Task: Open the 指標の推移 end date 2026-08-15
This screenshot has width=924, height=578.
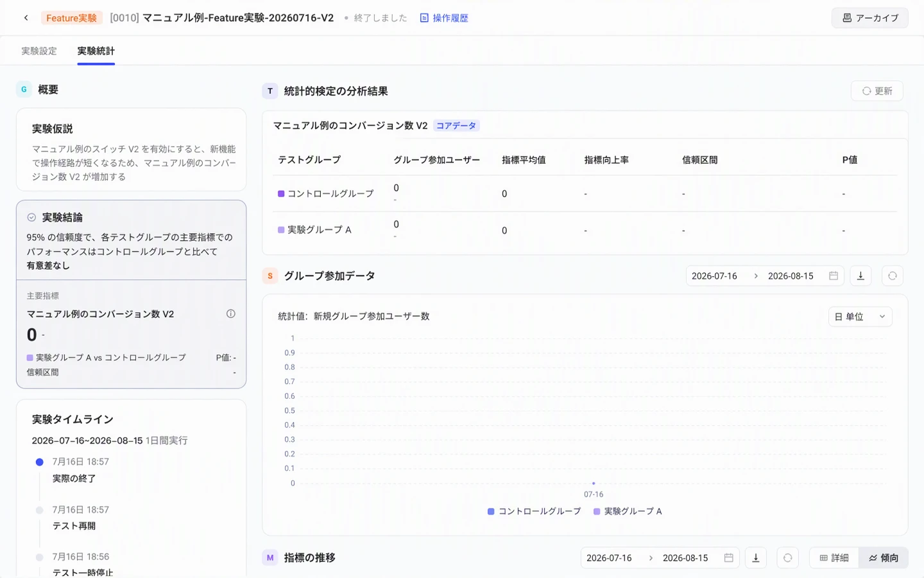Action: tap(685, 558)
